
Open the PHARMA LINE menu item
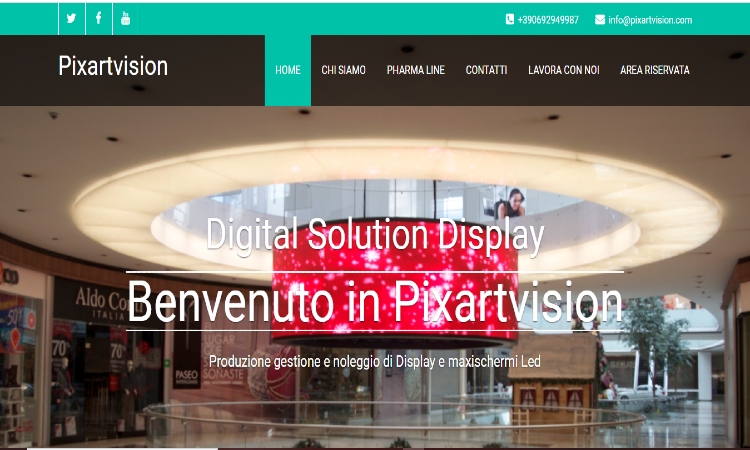click(x=415, y=70)
